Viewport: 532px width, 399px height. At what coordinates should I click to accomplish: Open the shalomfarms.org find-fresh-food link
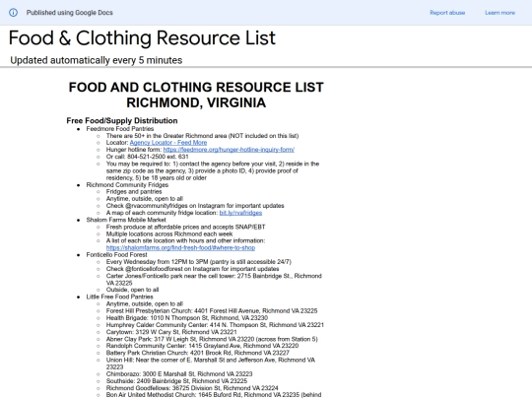tap(180, 247)
